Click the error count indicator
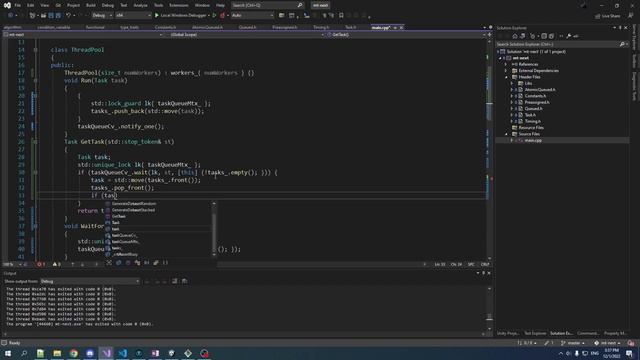640x360 pixels. pos(41,264)
